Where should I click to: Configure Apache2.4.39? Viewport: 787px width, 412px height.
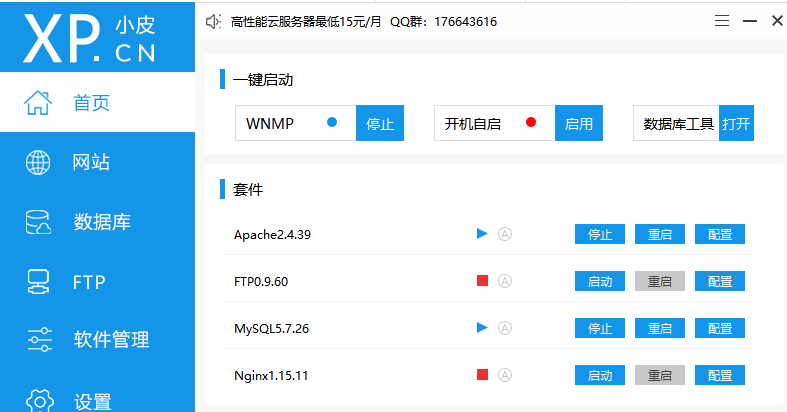720,234
